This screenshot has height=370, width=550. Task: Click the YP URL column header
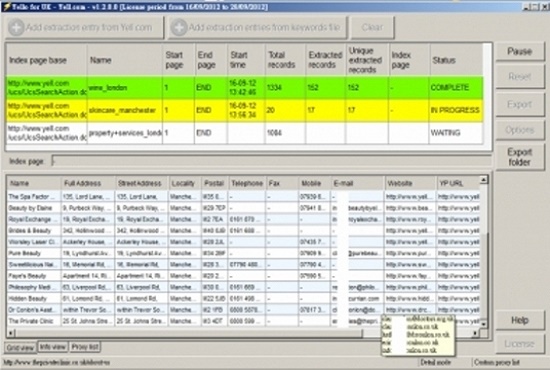[x=458, y=183]
